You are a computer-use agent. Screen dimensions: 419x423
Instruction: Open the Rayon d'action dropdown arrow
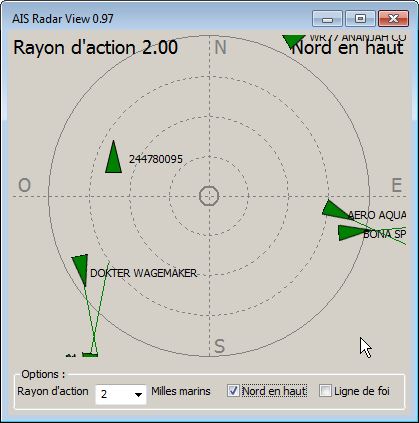tap(138, 395)
